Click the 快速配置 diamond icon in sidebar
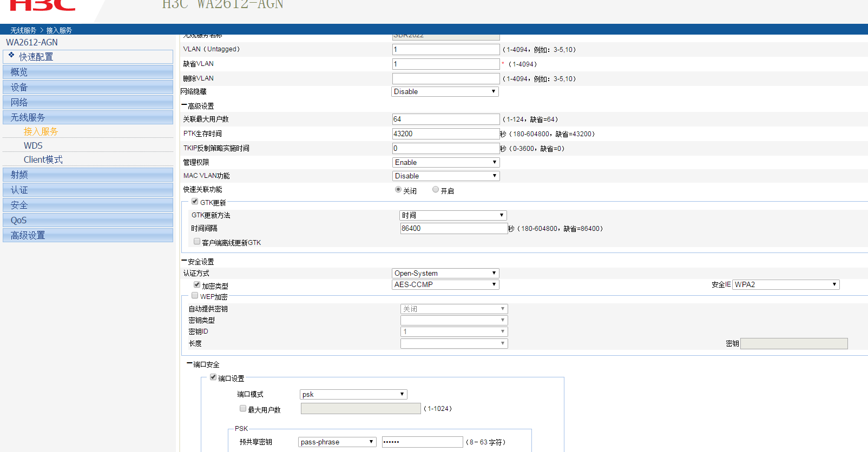This screenshot has width=868, height=452. (11, 55)
